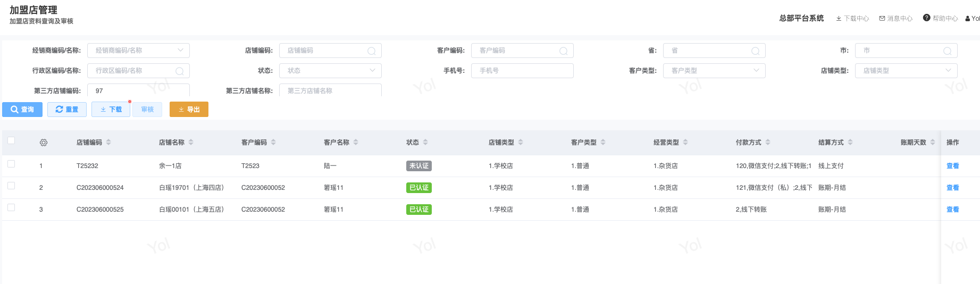Open 帮助中心 question mark icon

click(927, 18)
